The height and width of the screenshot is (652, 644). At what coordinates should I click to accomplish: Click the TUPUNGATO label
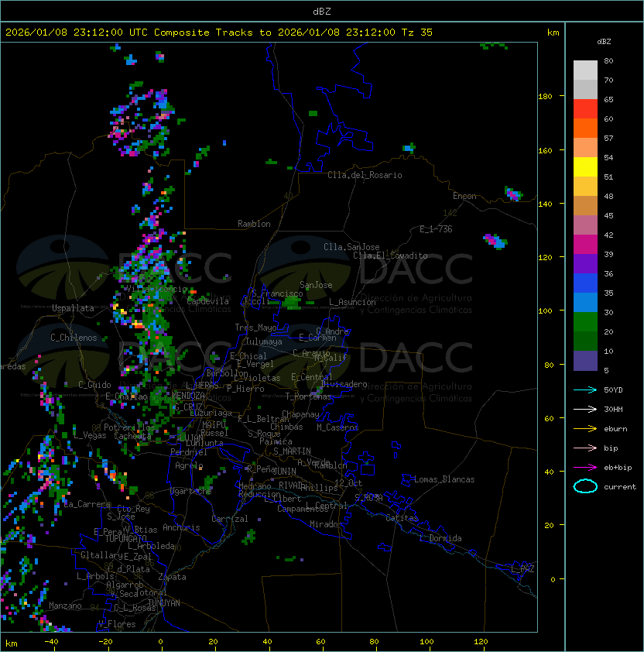click(125, 539)
